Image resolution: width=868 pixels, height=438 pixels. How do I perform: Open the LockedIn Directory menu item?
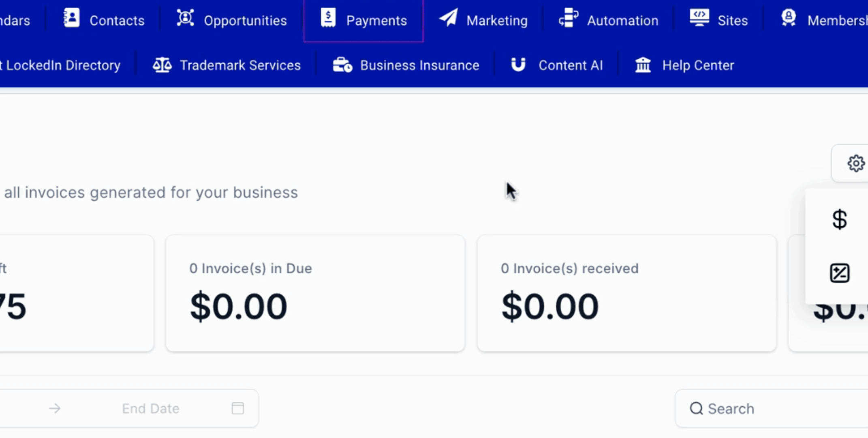click(60, 65)
